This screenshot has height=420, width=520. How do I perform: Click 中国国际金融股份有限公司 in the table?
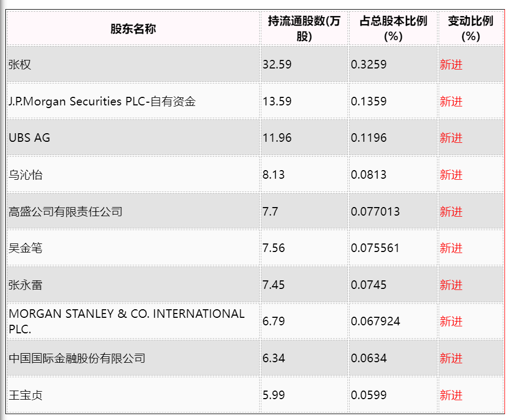pyautogui.click(x=77, y=358)
